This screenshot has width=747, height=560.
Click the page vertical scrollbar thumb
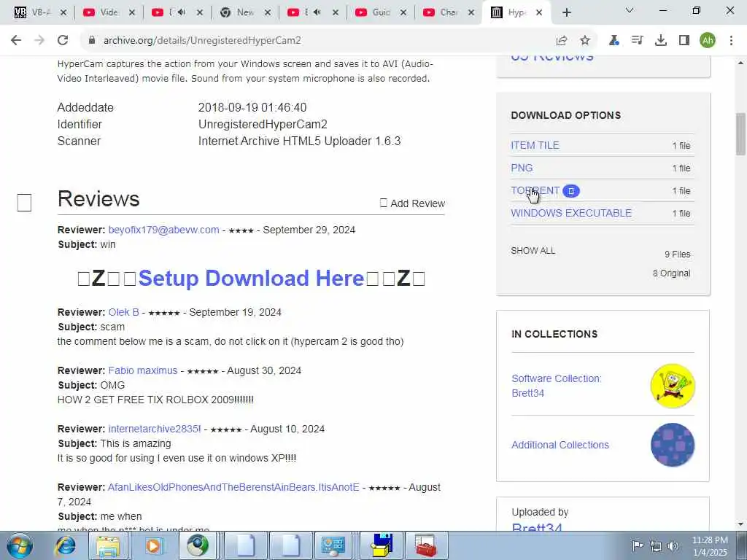(740, 134)
